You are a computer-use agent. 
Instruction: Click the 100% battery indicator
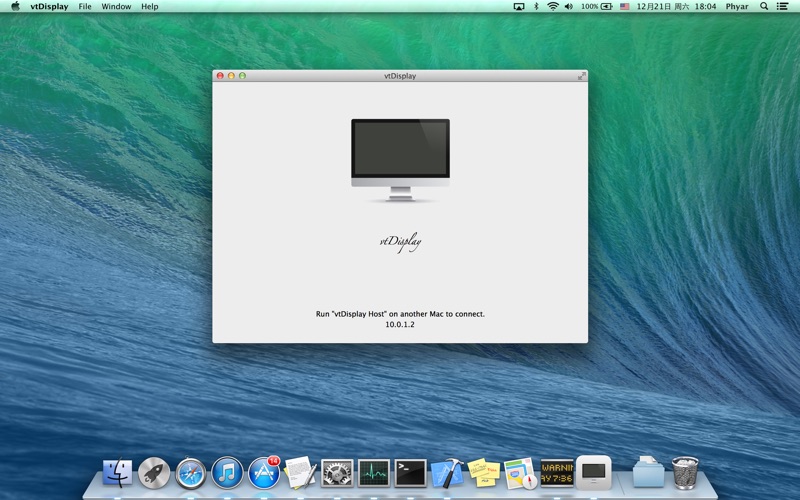point(596,7)
